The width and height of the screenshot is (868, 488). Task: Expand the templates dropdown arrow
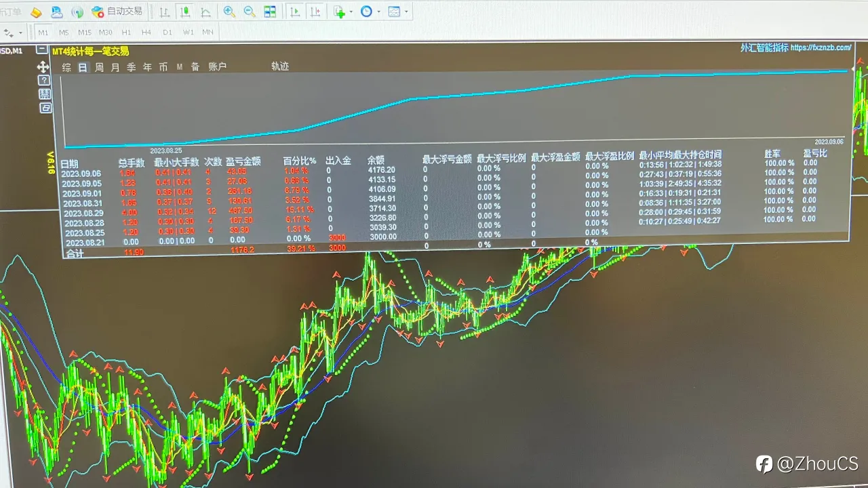[406, 12]
